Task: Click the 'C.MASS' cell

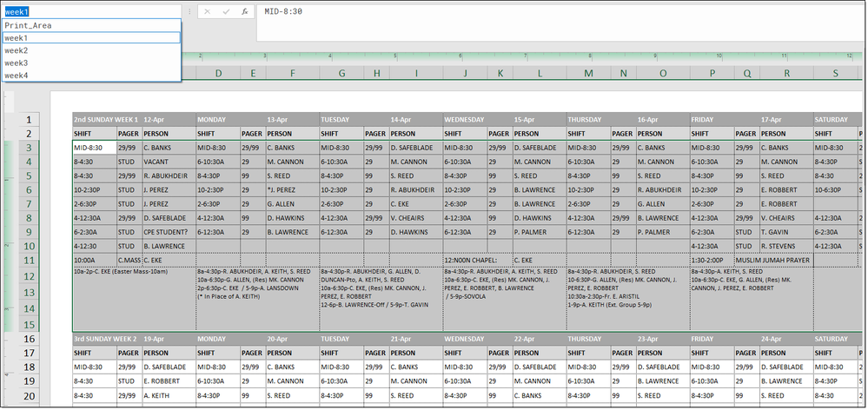Action: click(129, 260)
